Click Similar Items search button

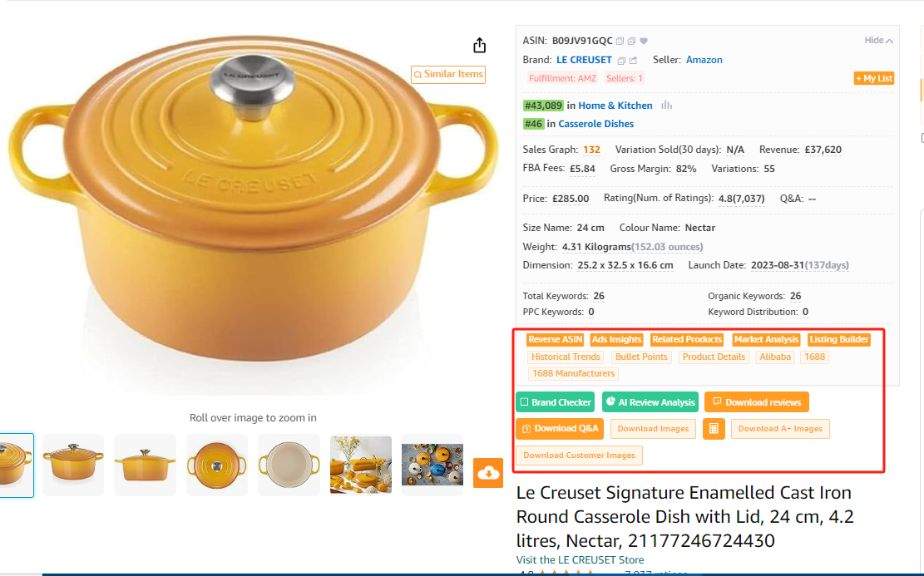[448, 74]
